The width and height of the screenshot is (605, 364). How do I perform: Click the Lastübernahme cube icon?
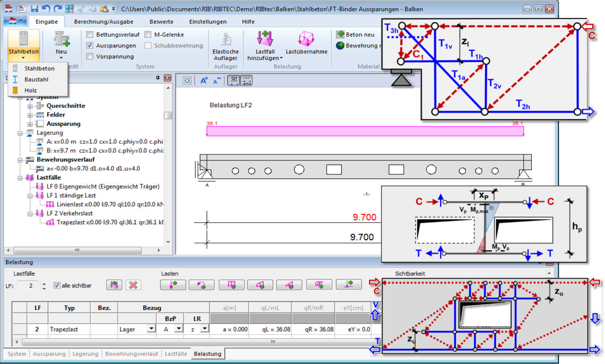pos(306,39)
